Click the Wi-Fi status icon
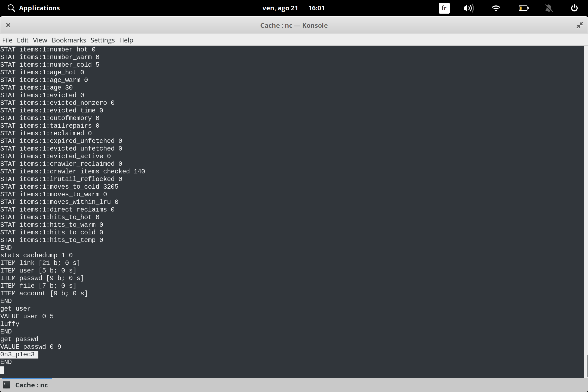Viewport: 588px width, 392px height. [x=496, y=8]
